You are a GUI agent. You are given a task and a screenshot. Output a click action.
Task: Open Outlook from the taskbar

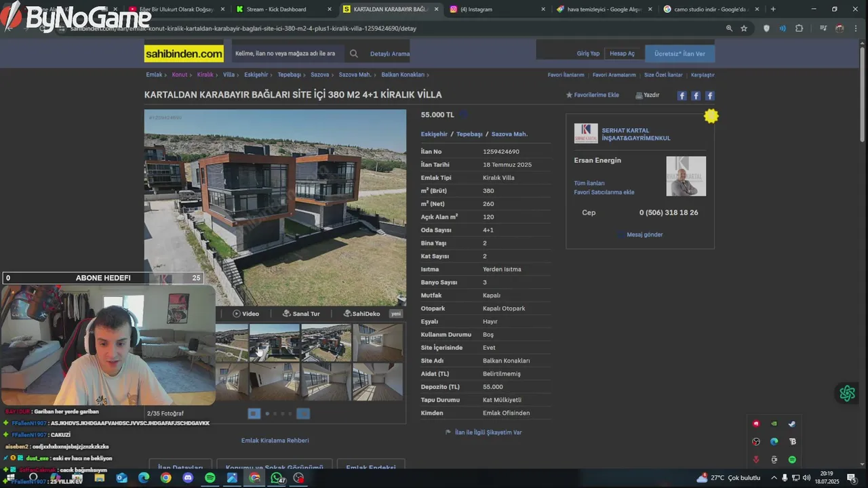(121, 478)
